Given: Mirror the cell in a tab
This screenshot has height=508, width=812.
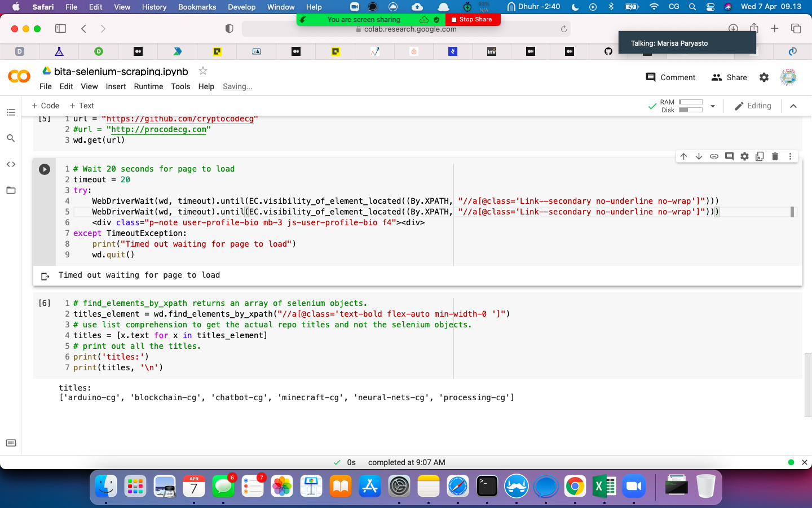Looking at the screenshot, I should 760,156.
